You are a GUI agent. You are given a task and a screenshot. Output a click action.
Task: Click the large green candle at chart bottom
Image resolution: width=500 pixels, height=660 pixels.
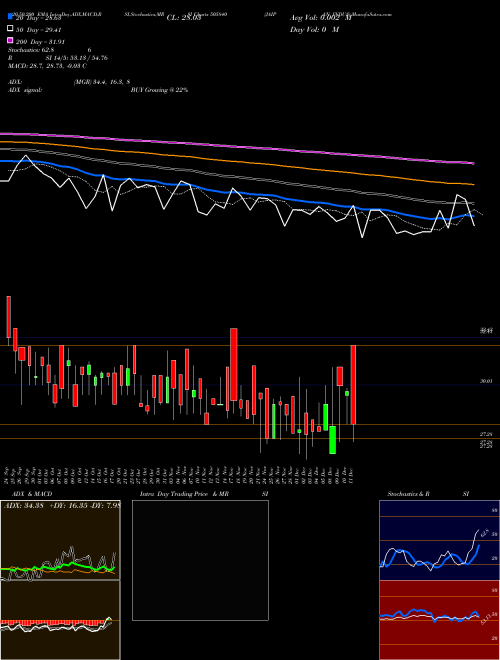[332, 440]
